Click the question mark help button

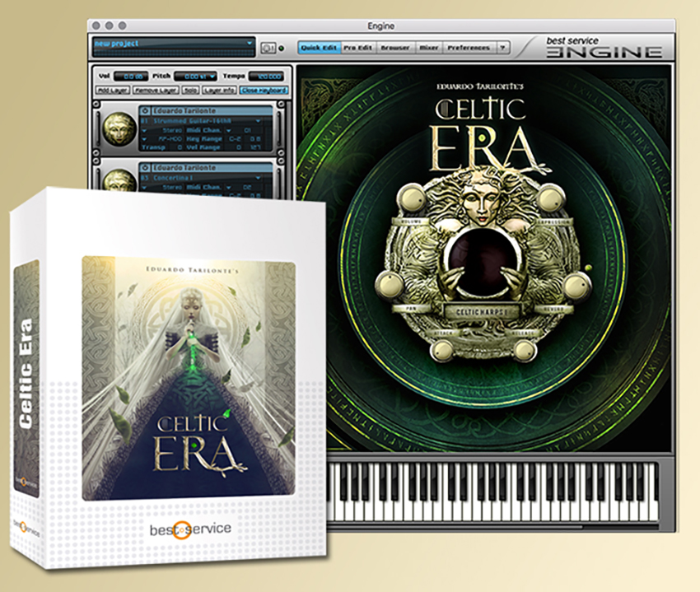[502, 47]
